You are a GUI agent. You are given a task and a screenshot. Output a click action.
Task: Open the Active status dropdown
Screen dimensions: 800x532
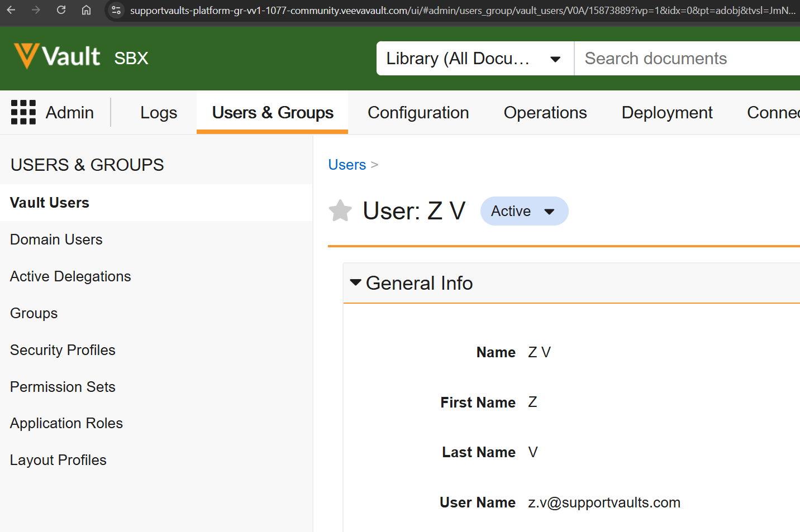coord(524,211)
